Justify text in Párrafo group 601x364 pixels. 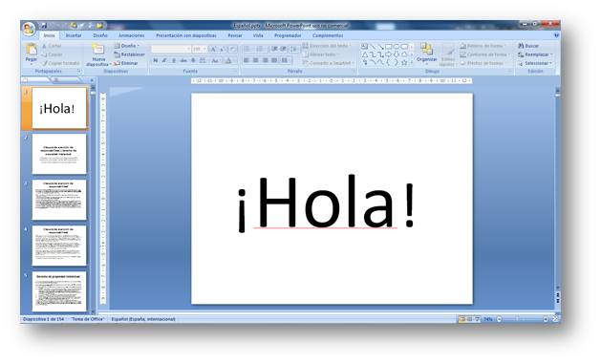274,60
